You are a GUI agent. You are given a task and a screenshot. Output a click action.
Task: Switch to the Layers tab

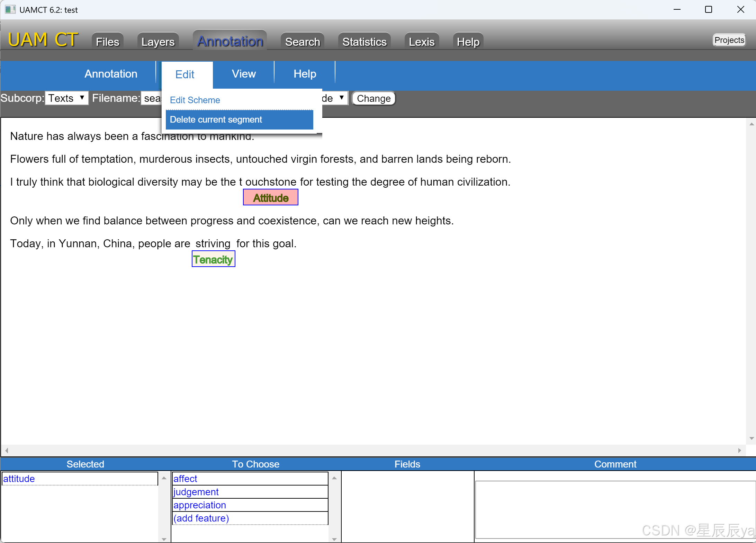[157, 41]
